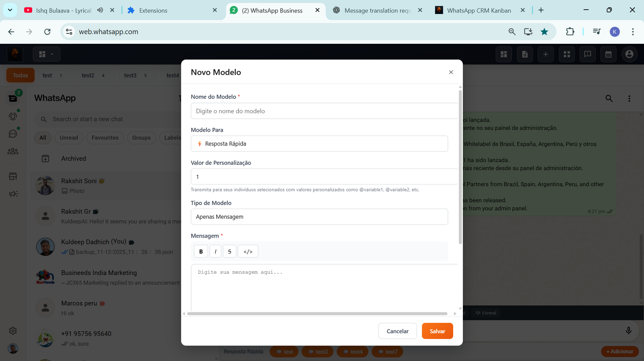644x361 pixels.
Task: Toggle italic formatting in message editor
Action: point(215,251)
